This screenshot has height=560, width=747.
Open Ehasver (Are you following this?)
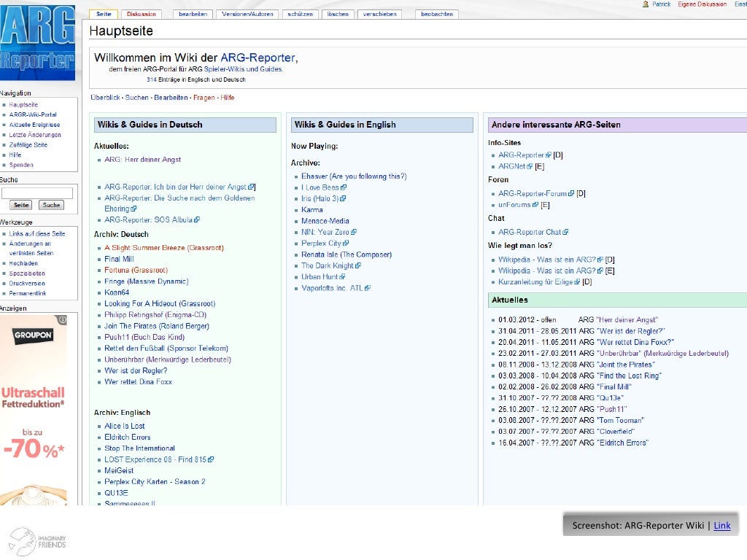(x=354, y=176)
